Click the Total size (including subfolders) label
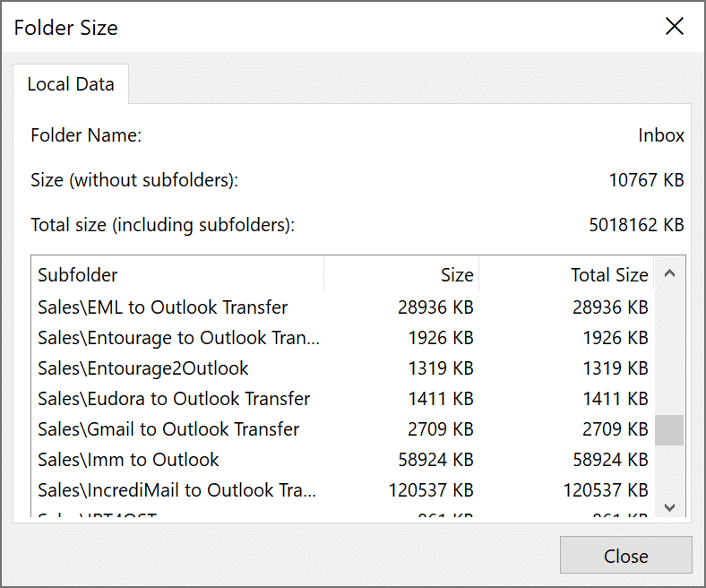 (x=162, y=225)
